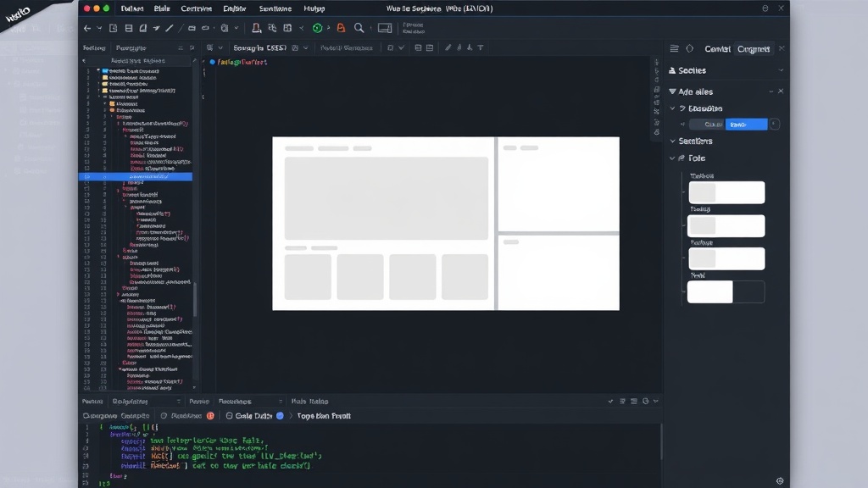
Task: Open the 'Huhp' menu in the menu bar
Action: pyautogui.click(x=314, y=8)
